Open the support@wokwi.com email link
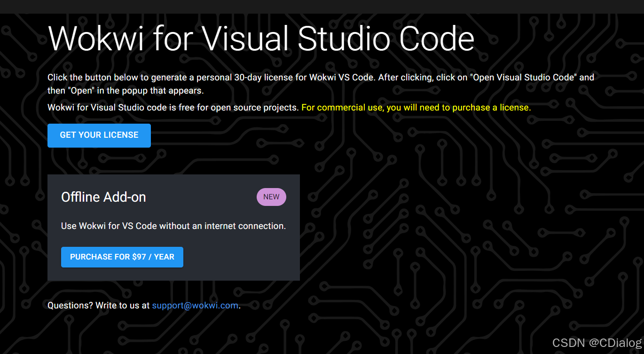644x354 pixels. 195,306
